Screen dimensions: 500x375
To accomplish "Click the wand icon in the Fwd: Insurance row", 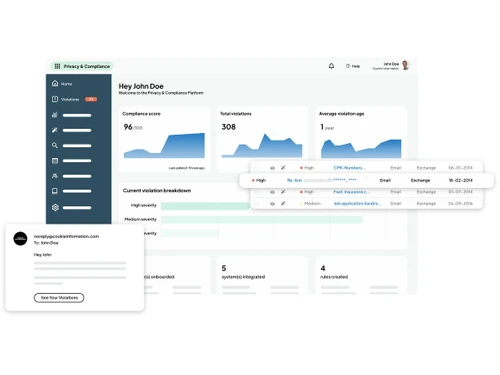I will click(283, 192).
